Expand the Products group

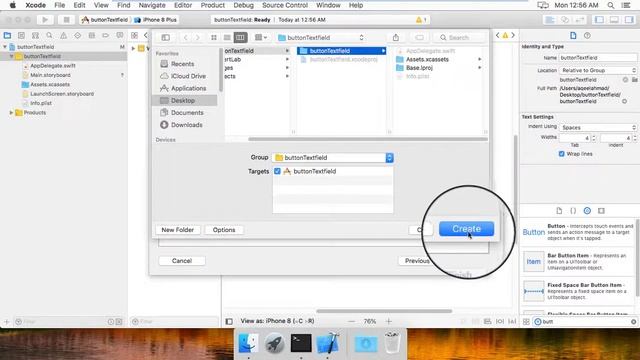(11, 113)
